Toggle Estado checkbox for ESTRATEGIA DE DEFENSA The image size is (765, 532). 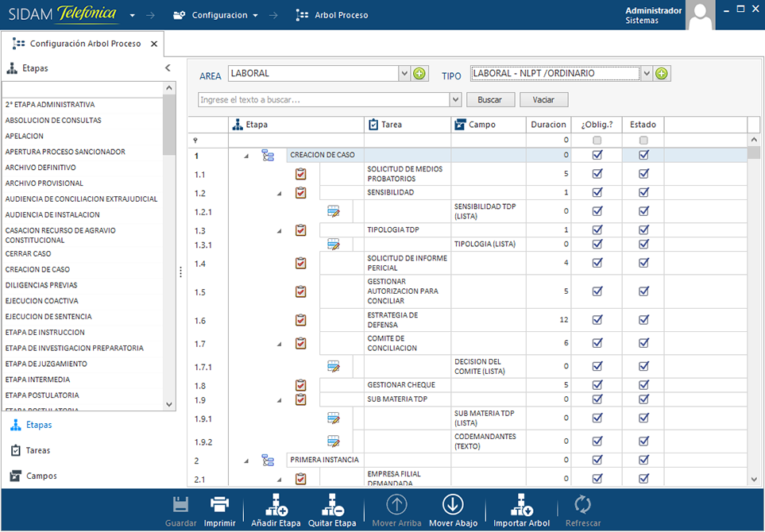coord(643,320)
